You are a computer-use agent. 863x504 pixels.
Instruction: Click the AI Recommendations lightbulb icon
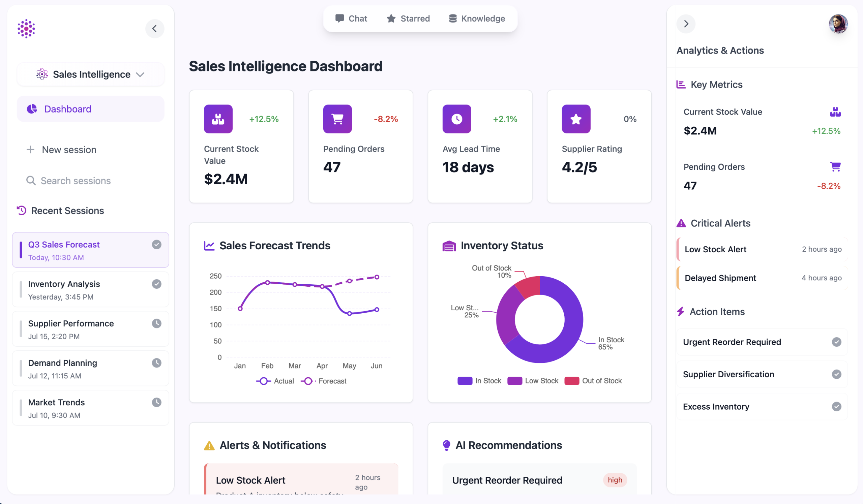pos(446,445)
